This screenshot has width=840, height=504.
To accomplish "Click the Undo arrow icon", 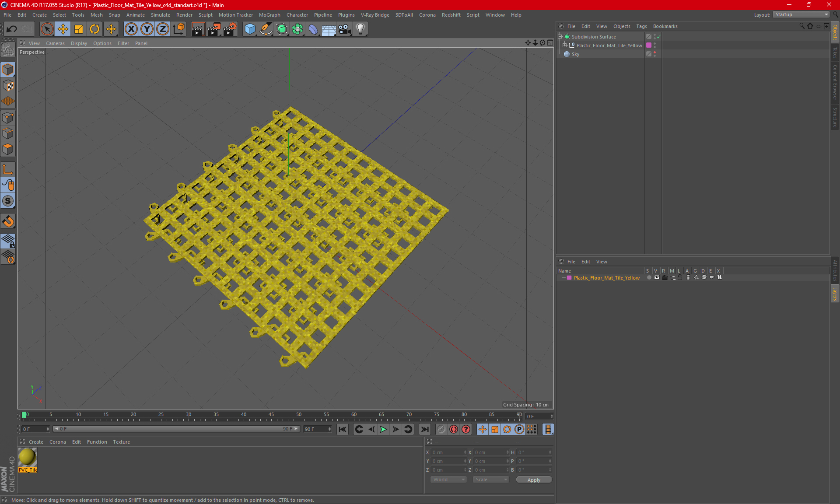I will coord(12,29).
